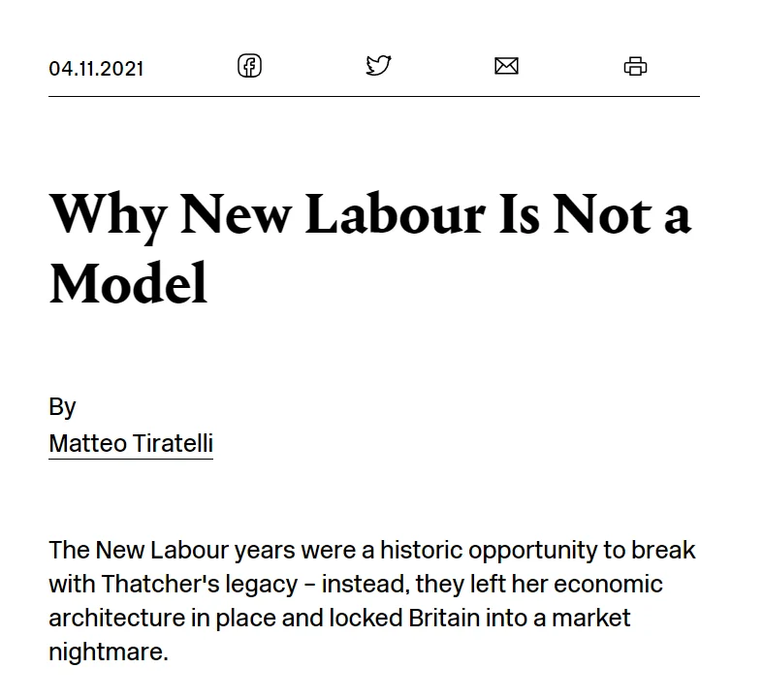763x700 pixels.
Task: Click the word 'economic' in the summary
Action: (x=608, y=585)
